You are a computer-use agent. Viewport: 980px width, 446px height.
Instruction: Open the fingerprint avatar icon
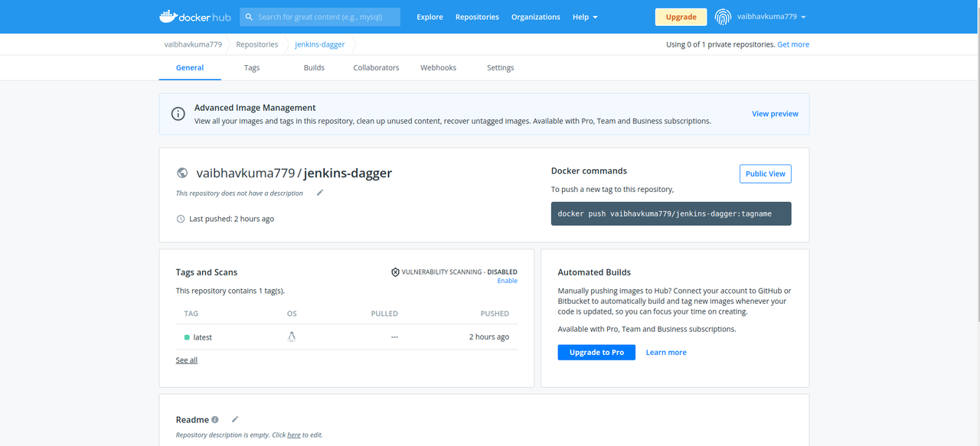tap(723, 17)
